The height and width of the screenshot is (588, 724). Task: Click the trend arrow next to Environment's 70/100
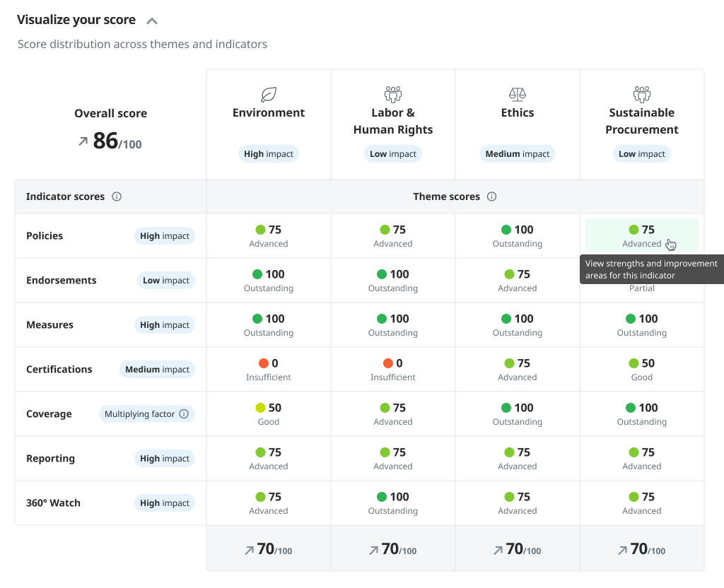pos(247,548)
